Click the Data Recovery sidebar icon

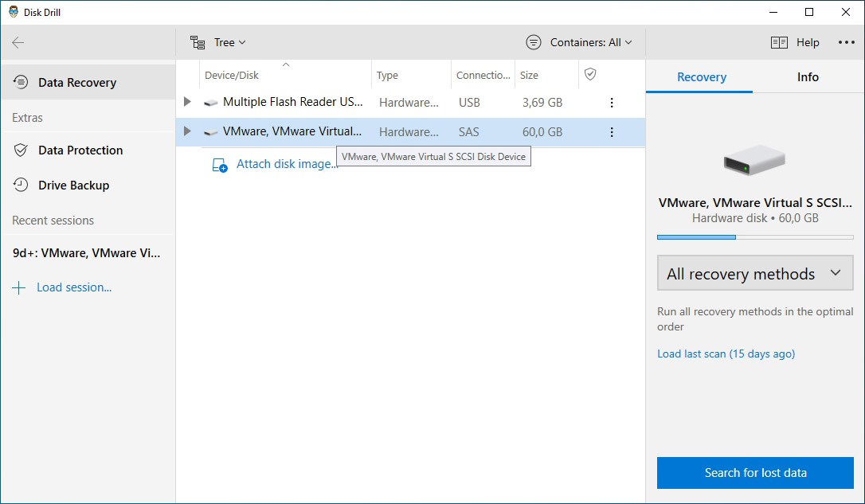21,82
